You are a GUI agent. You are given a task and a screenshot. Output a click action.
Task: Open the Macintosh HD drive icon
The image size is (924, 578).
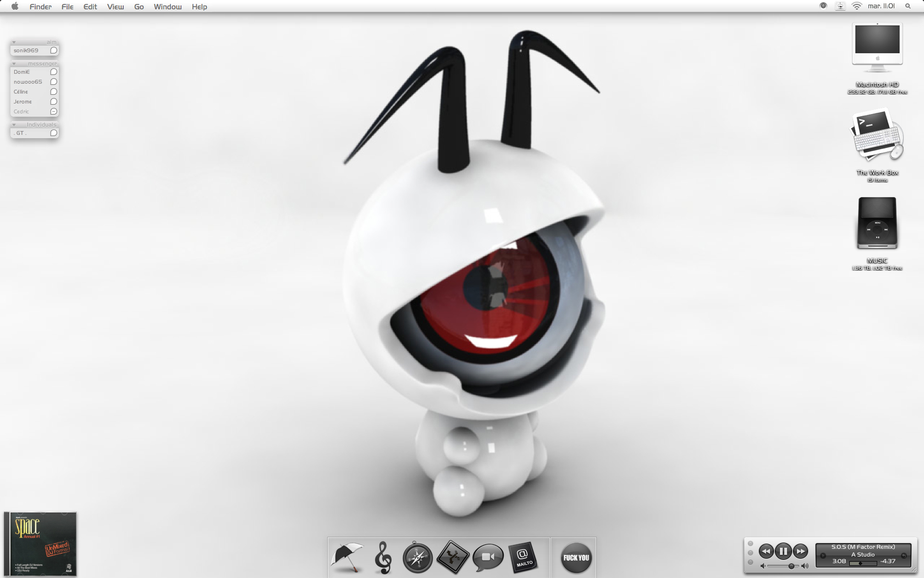877,48
